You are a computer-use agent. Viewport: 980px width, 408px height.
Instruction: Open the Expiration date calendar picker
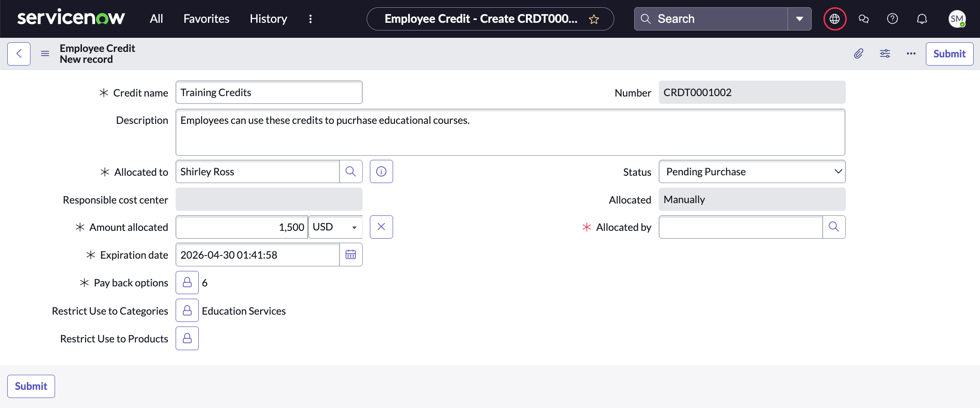pyautogui.click(x=351, y=255)
